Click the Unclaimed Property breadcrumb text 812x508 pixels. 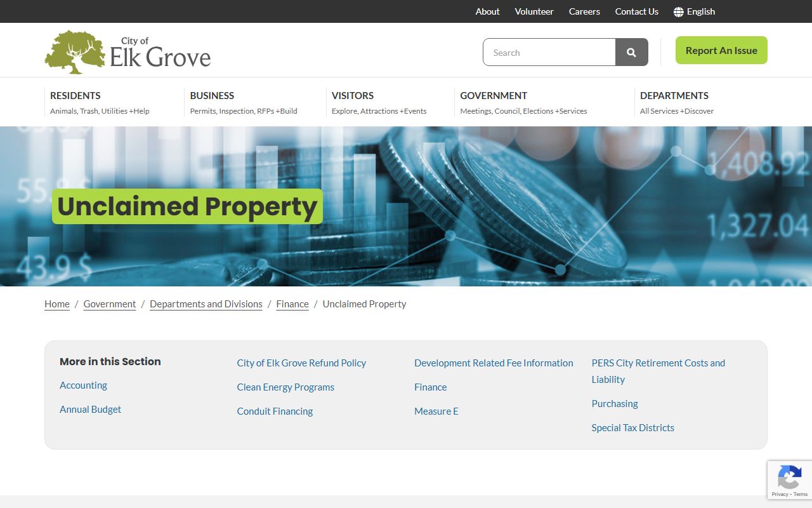pyautogui.click(x=364, y=304)
